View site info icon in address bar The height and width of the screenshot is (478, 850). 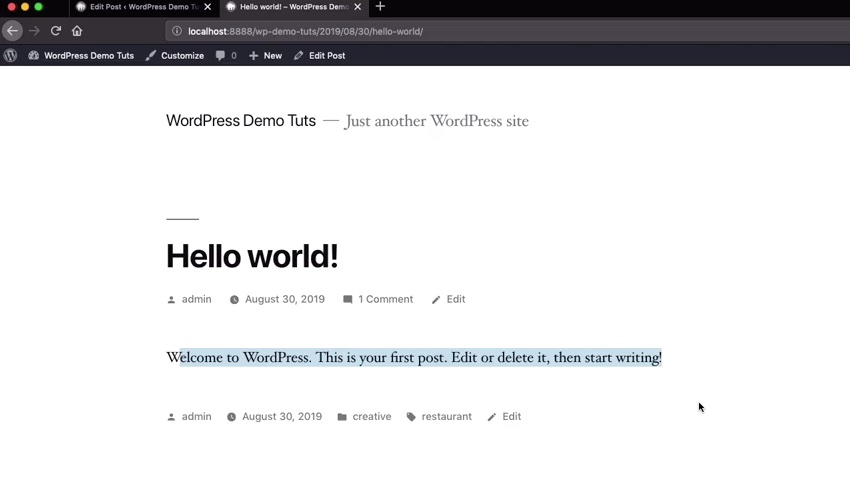coord(177,31)
